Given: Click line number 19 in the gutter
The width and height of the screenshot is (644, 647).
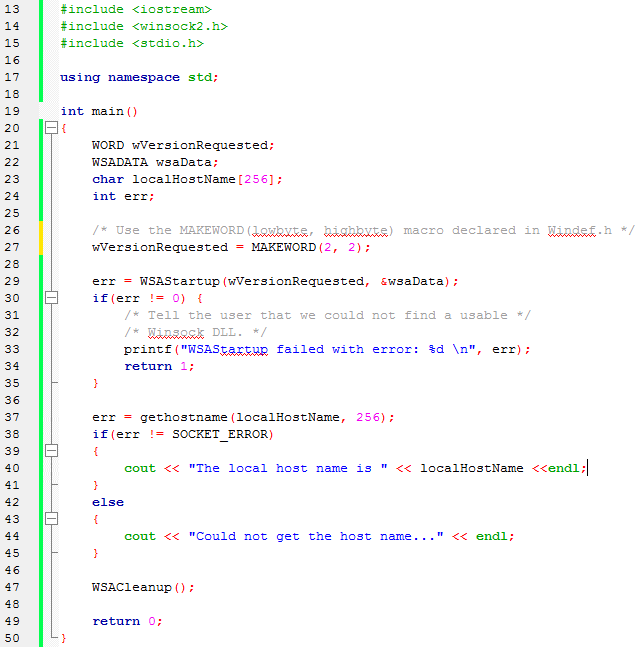Looking at the screenshot, I should pos(12,111).
